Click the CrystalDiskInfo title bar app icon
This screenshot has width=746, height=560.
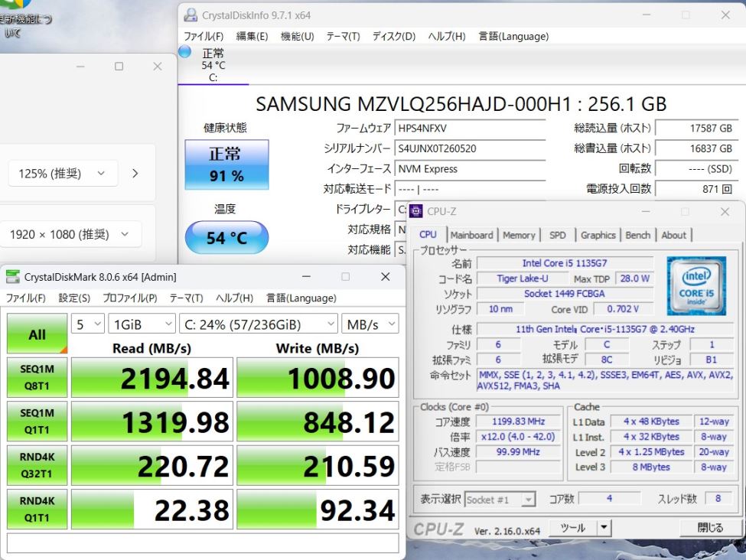[x=191, y=15]
